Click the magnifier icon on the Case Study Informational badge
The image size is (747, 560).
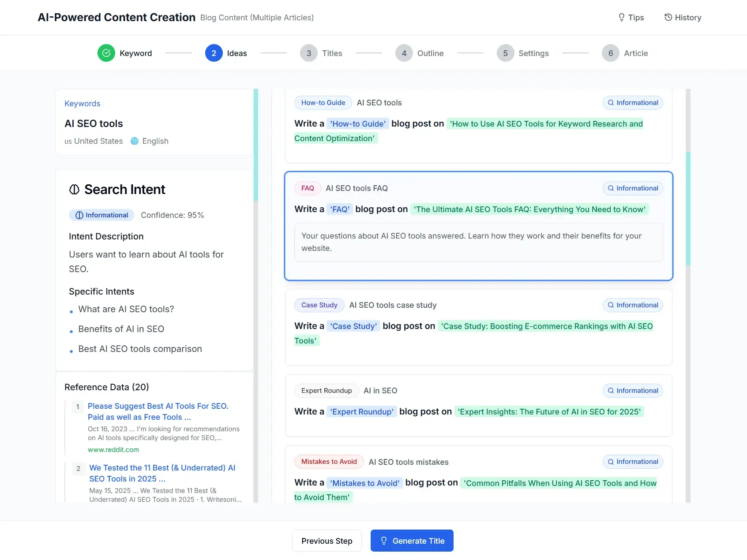coord(610,305)
